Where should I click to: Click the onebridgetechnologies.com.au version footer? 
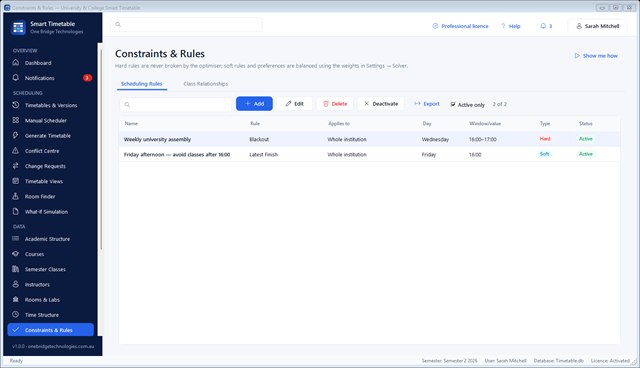pyautogui.click(x=53, y=346)
